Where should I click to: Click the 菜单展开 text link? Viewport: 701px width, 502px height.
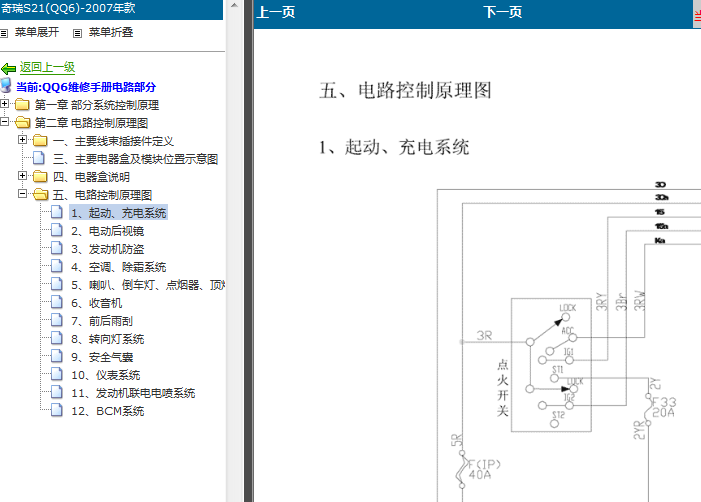pos(37,33)
